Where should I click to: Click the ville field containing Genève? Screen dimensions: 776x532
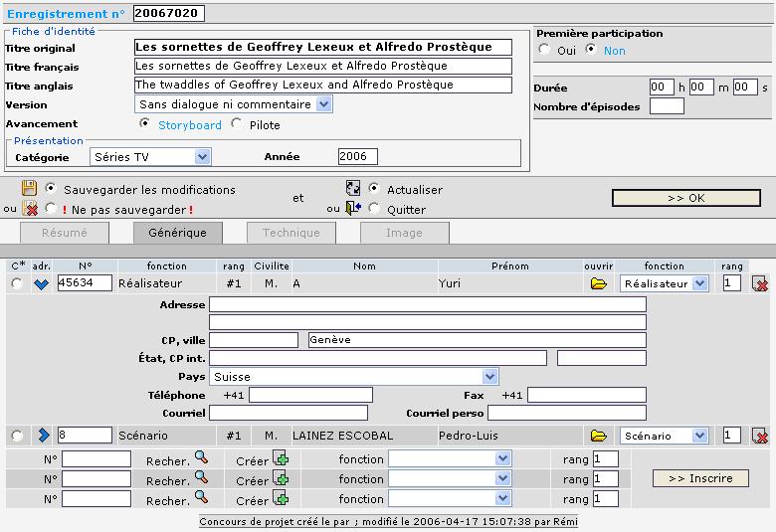coord(478,340)
